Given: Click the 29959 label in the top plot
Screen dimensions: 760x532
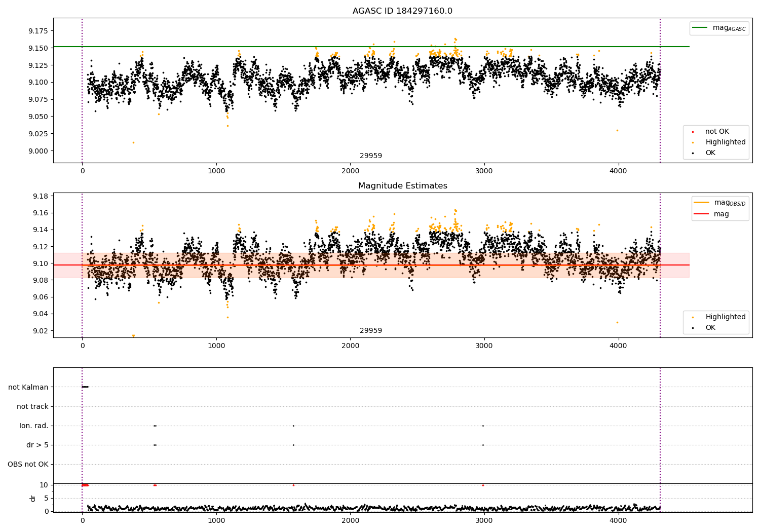Looking at the screenshot, I should pyautogui.click(x=371, y=156).
